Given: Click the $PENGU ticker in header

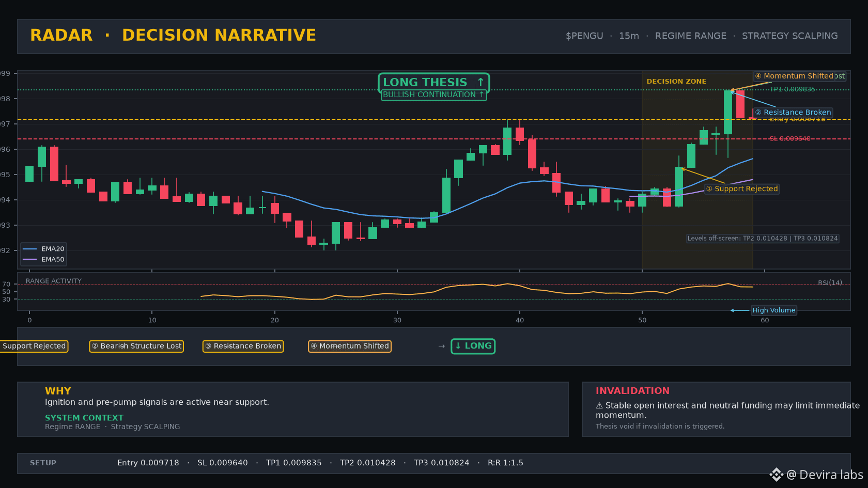Looking at the screenshot, I should [x=584, y=36].
